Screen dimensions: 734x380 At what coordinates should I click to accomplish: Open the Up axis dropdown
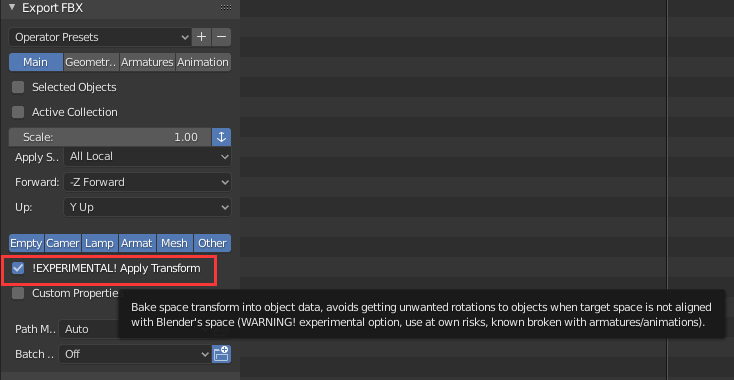147,207
